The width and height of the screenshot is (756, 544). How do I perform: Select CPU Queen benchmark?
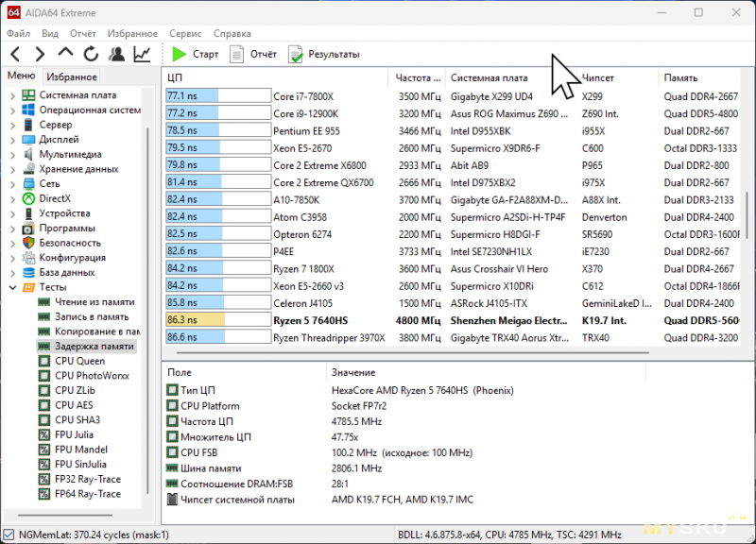[x=79, y=361]
